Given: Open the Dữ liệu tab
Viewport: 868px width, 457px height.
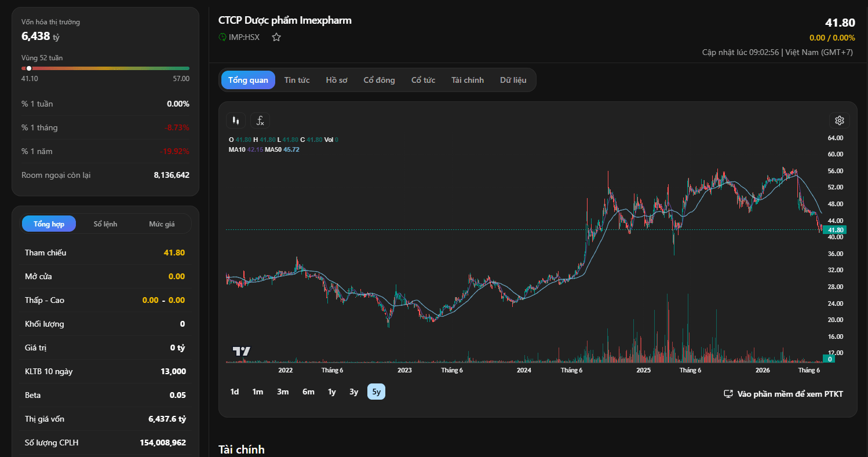Looking at the screenshot, I should click(513, 80).
